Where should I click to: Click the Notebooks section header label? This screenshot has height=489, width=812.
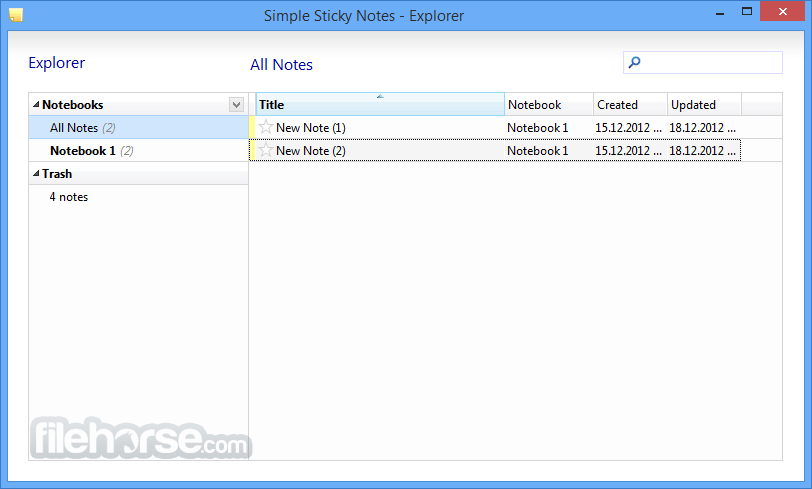point(72,105)
